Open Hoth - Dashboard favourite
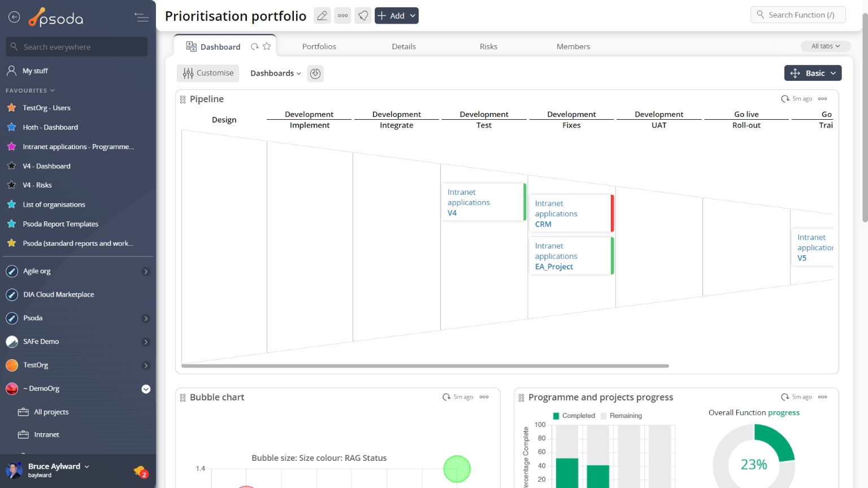 [50, 127]
